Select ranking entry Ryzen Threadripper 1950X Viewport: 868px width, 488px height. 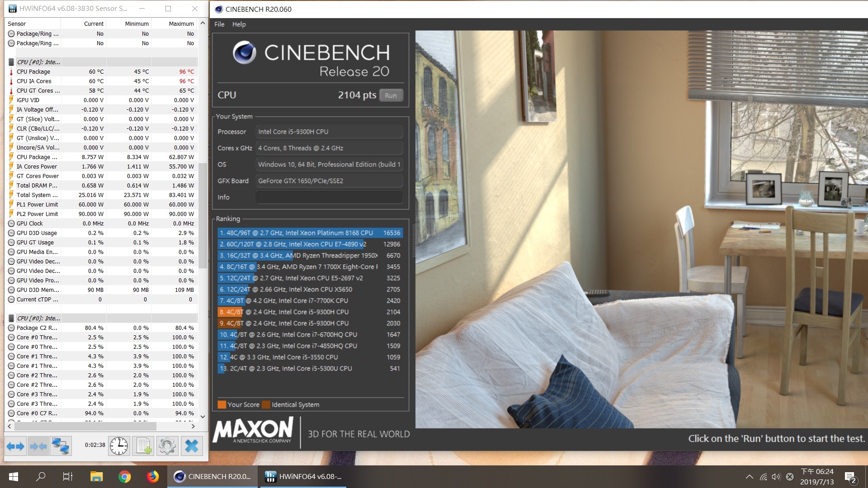[310, 256]
